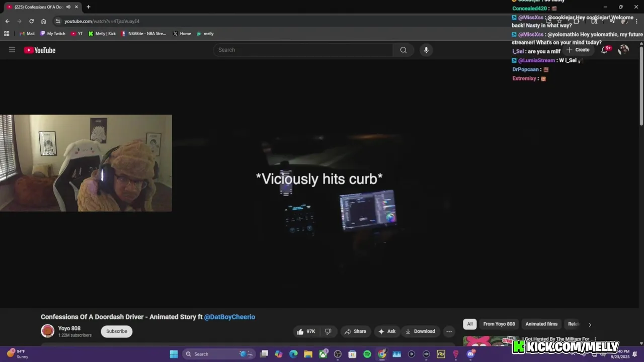Click the browser address bar URL
The image size is (644, 362).
(x=102, y=21)
